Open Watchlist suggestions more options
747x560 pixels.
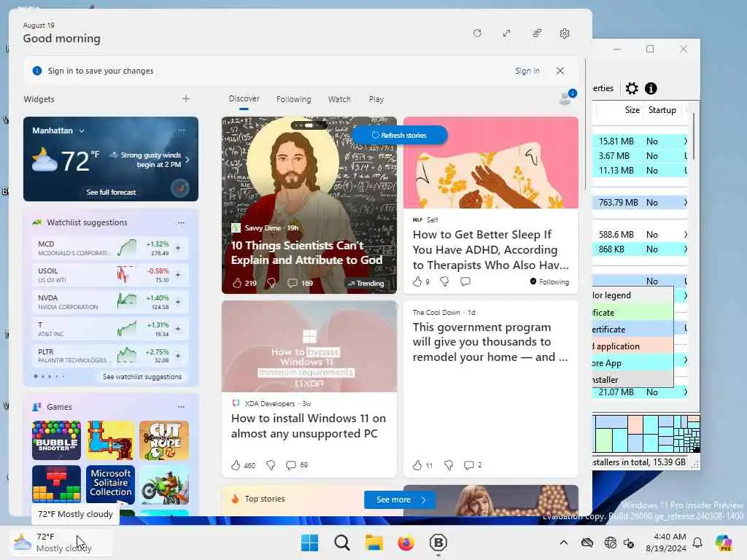(181, 222)
